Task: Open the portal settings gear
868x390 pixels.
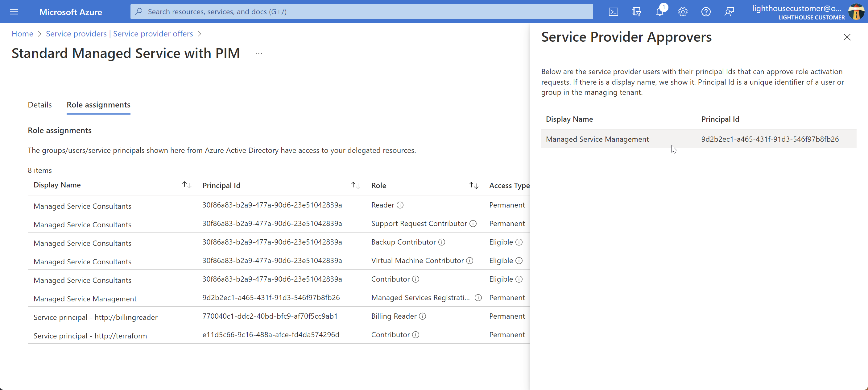Action: [683, 11]
